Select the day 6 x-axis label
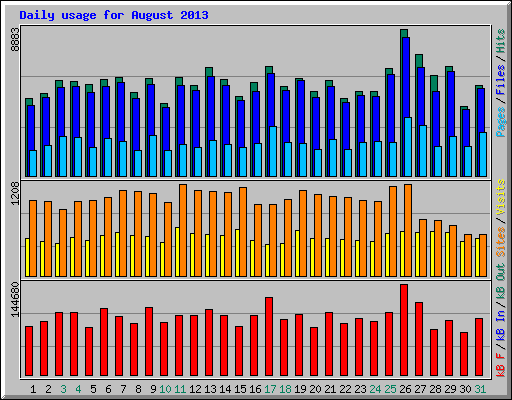Image resolution: width=512 pixels, height=400 pixels. point(108,389)
